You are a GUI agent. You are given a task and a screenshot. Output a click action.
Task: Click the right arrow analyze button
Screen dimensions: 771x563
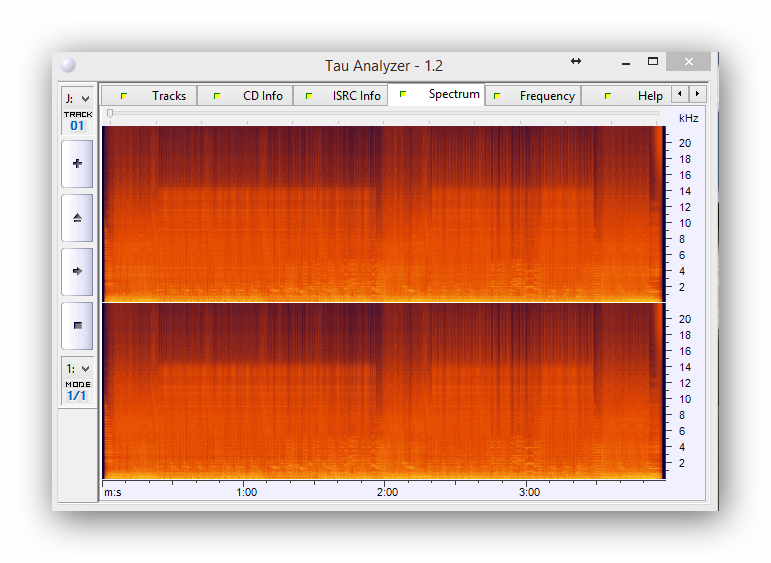click(77, 271)
